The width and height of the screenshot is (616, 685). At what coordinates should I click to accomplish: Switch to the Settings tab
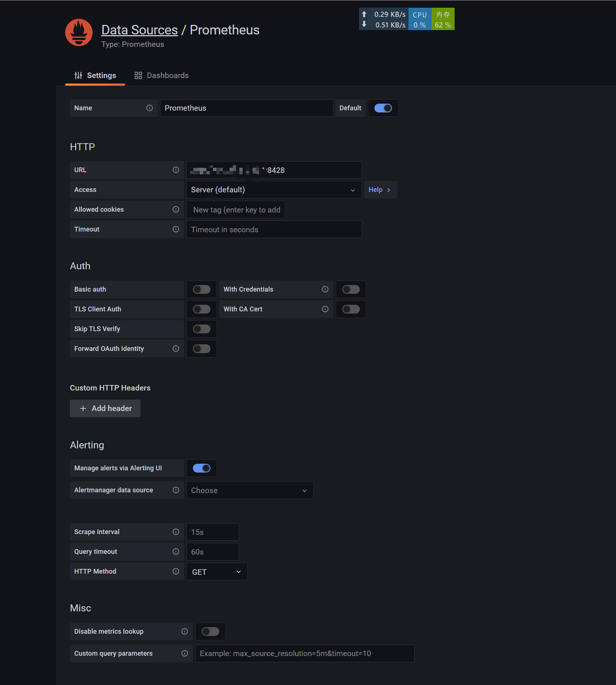point(95,75)
